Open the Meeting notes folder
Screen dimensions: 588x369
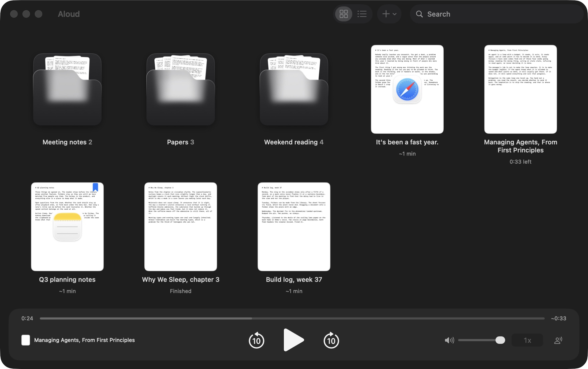tap(67, 89)
